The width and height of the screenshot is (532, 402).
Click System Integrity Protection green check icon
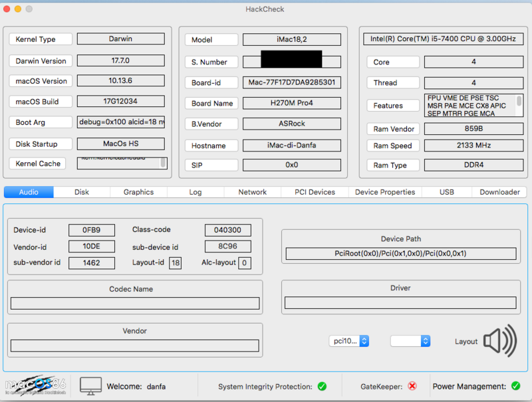tap(322, 386)
